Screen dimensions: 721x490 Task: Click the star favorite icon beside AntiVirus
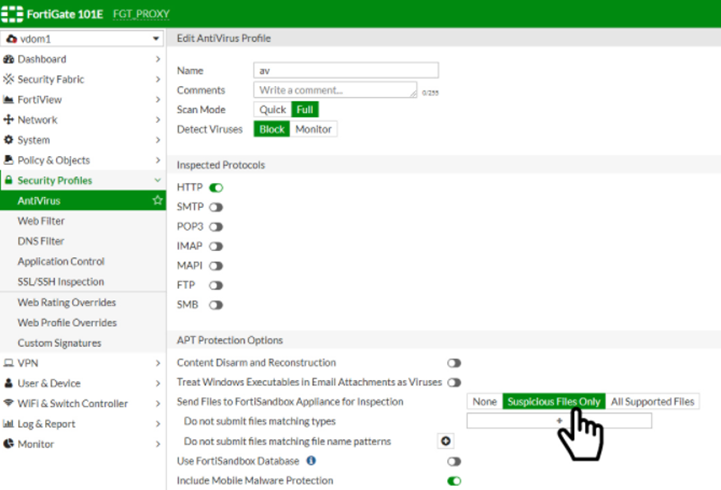(x=157, y=201)
